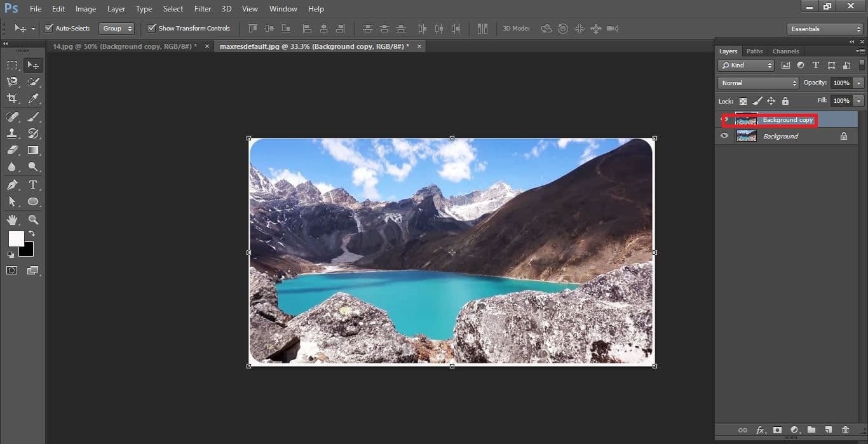Viewport: 868px width, 444px height.
Task: Create a new layer
Action: [x=828, y=430]
